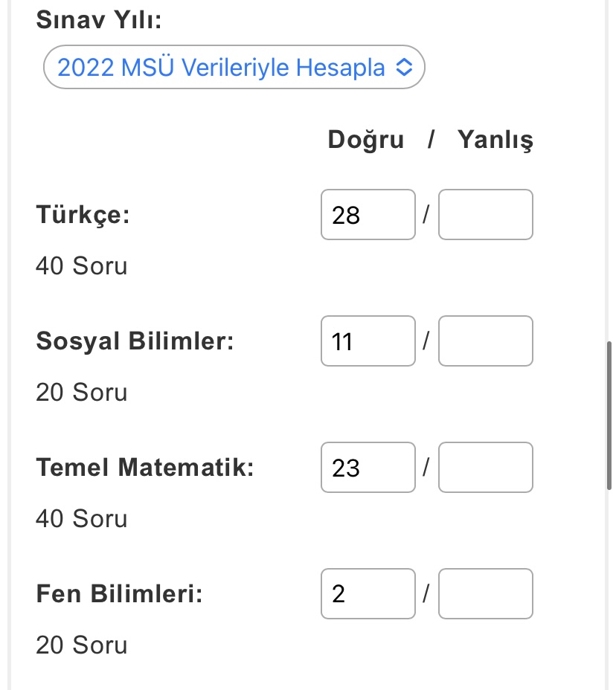The height and width of the screenshot is (690, 616).
Task: Focus the empty Fen Bilimleri wrong answers field
Action: coord(485,594)
